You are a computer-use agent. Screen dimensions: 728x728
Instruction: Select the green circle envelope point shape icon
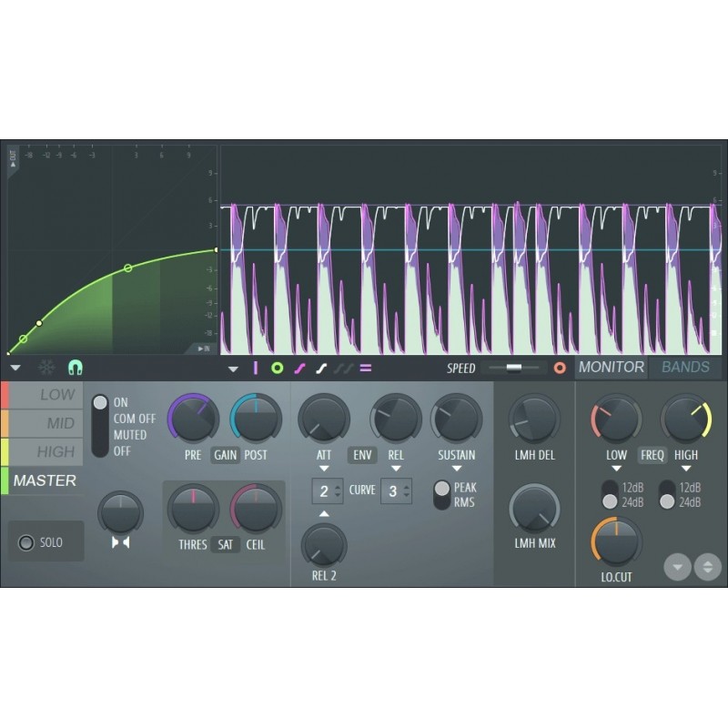[x=278, y=367]
